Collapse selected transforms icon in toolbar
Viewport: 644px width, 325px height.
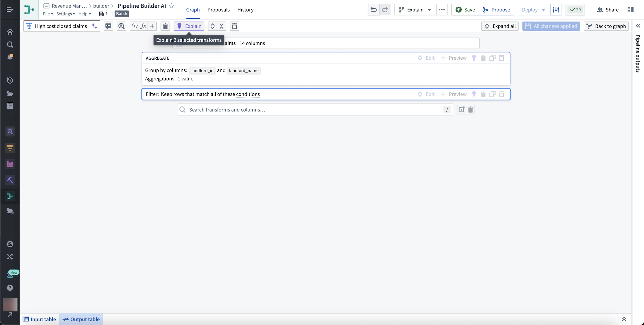click(222, 26)
